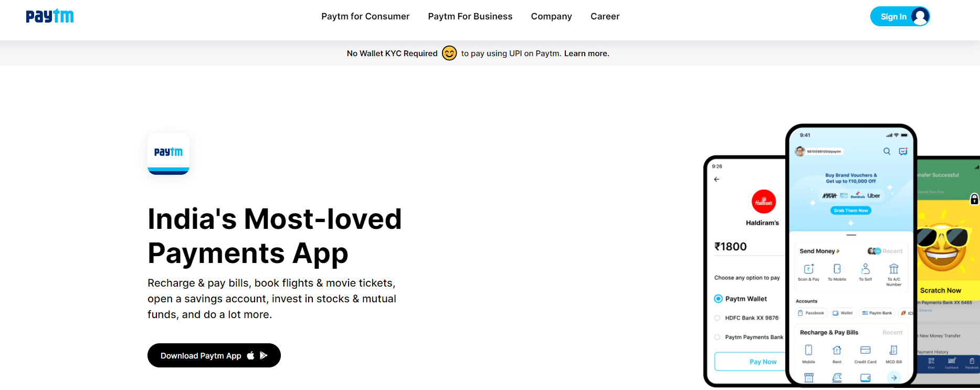Image resolution: width=980 pixels, height=390 pixels.
Task: Select the Paytm Wallet radio option
Action: (718, 299)
